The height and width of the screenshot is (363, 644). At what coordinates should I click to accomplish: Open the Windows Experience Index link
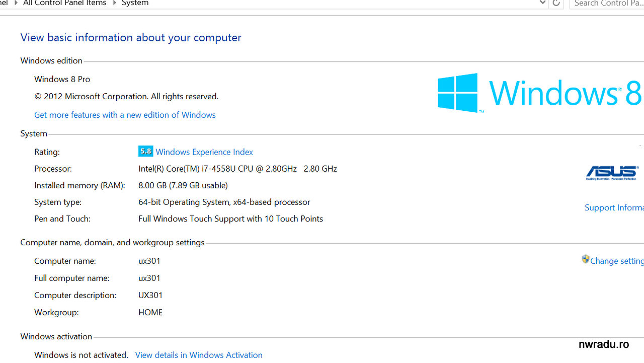click(204, 152)
